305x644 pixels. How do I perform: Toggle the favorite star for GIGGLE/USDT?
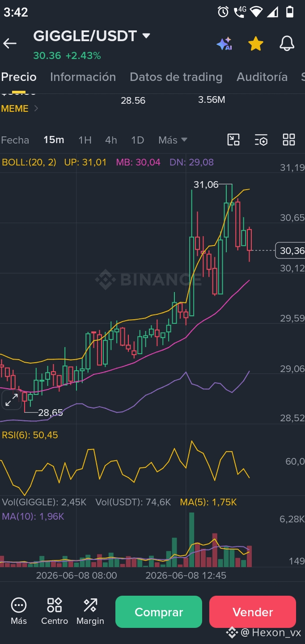(255, 43)
